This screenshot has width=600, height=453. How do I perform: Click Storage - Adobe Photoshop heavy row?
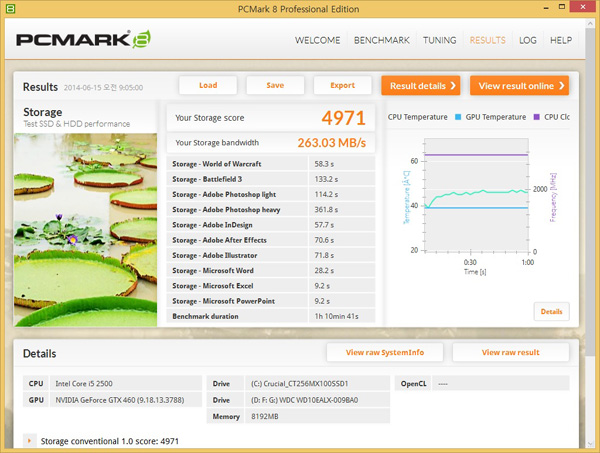[271, 210]
